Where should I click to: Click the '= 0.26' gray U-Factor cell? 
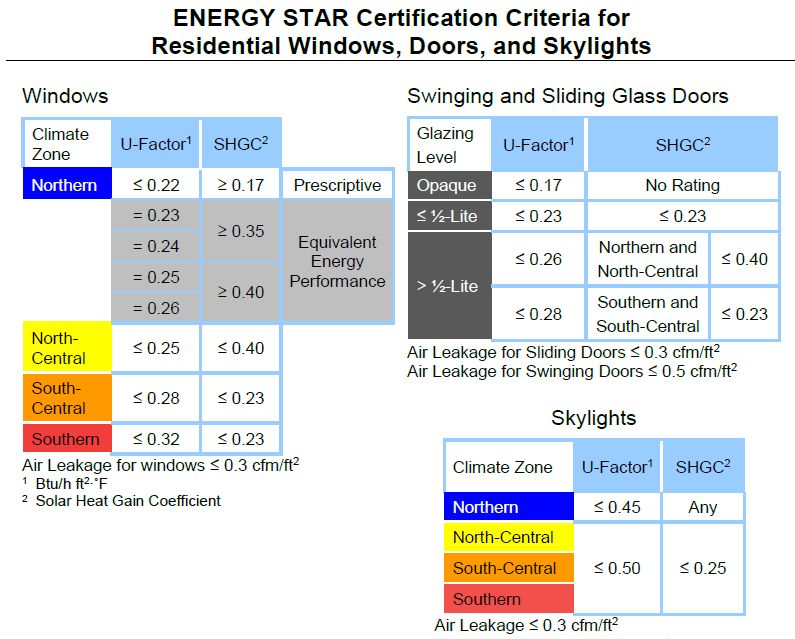pyautogui.click(x=156, y=308)
